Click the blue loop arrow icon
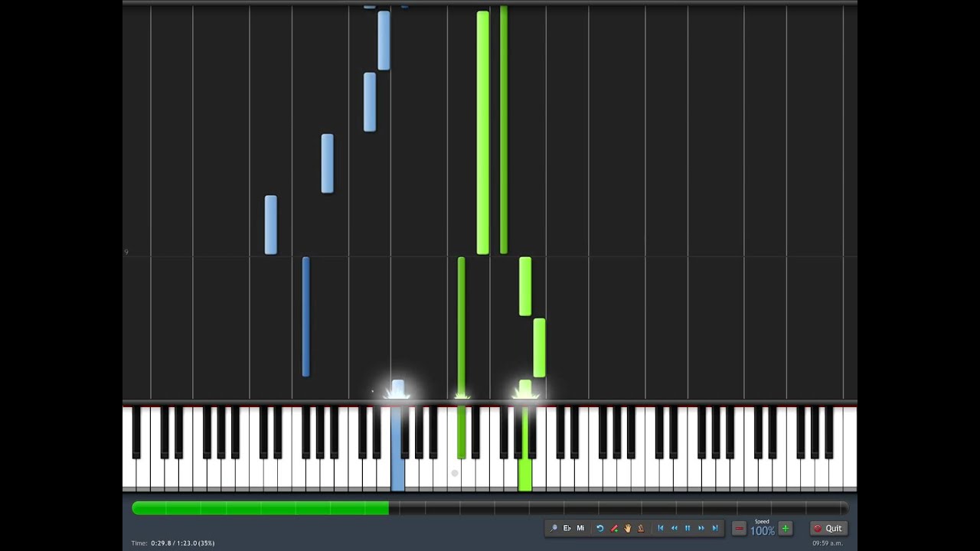The height and width of the screenshot is (551, 980). coord(600,528)
